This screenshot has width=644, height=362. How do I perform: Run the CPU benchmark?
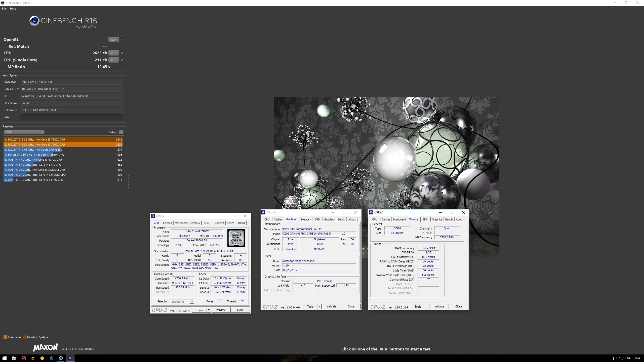pos(113,53)
